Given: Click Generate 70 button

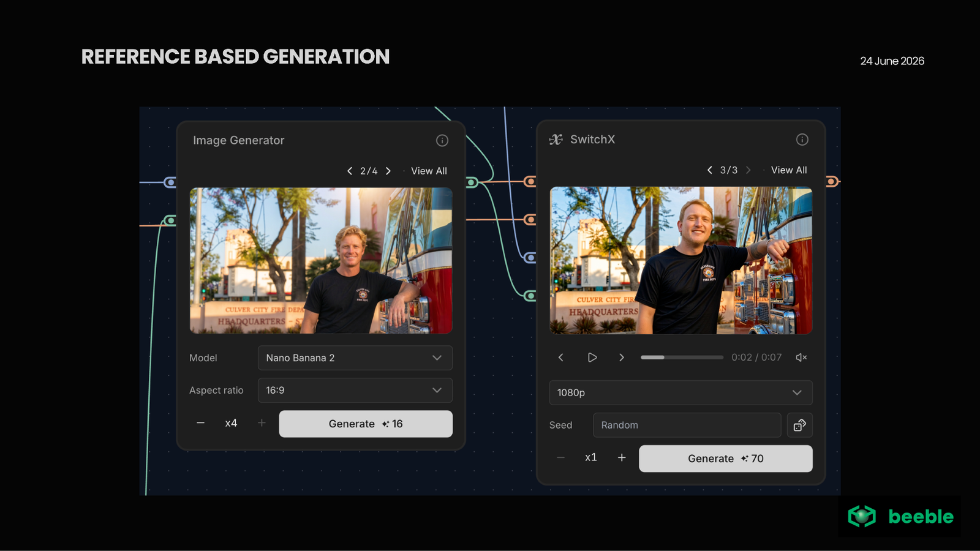Looking at the screenshot, I should 726,459.
